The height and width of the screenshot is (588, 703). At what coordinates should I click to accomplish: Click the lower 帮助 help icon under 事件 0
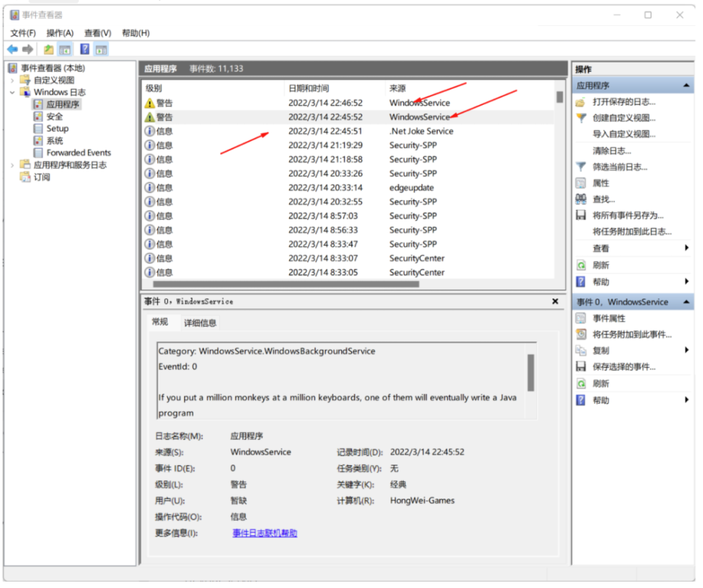(x=581, y=400)
